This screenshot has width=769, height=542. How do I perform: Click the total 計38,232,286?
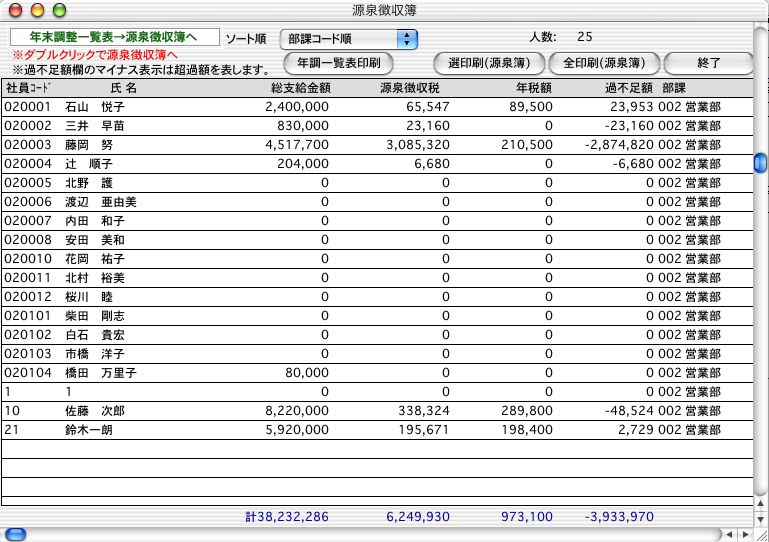287,517
